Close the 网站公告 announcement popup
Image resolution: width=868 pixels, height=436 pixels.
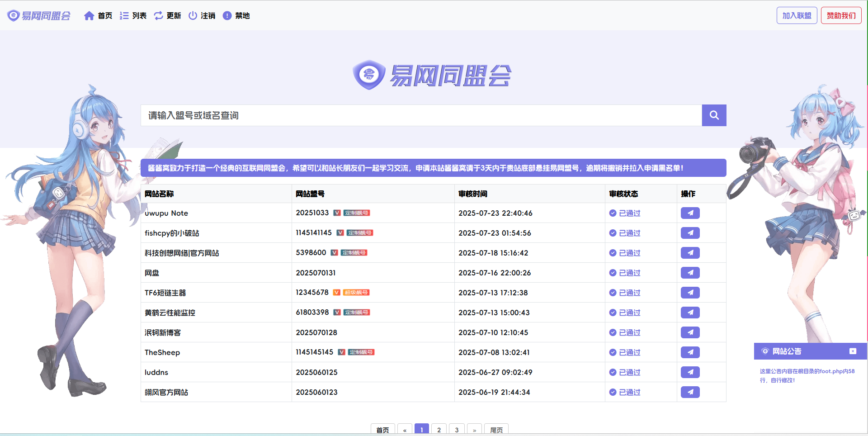[x=853, y=351]
